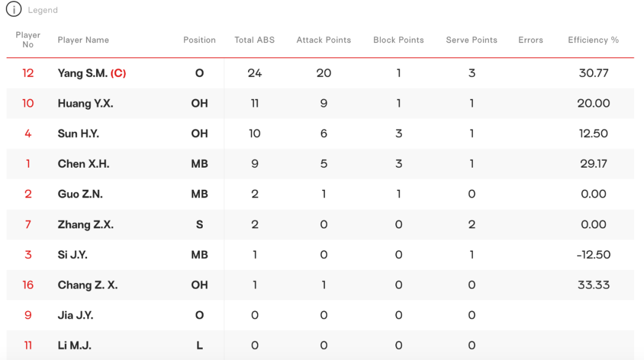Click the Position column header
Screen dimensions: 644x360
coord(199,40)
